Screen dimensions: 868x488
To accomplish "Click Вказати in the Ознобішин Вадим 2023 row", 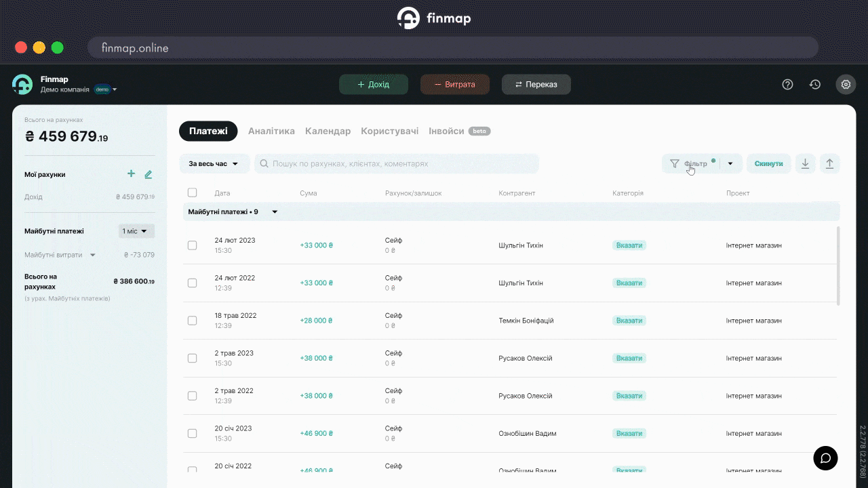I will pyautogui.click(x=629, y=433).
